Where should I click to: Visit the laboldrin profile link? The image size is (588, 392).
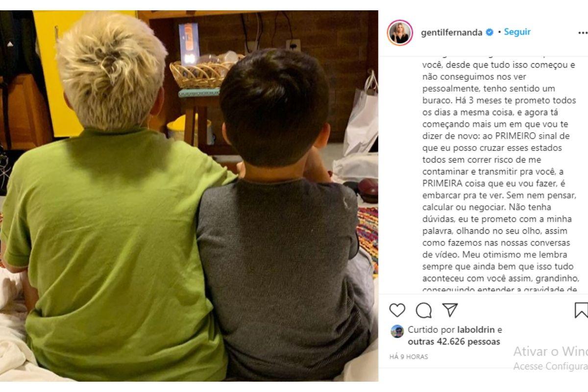476,330
